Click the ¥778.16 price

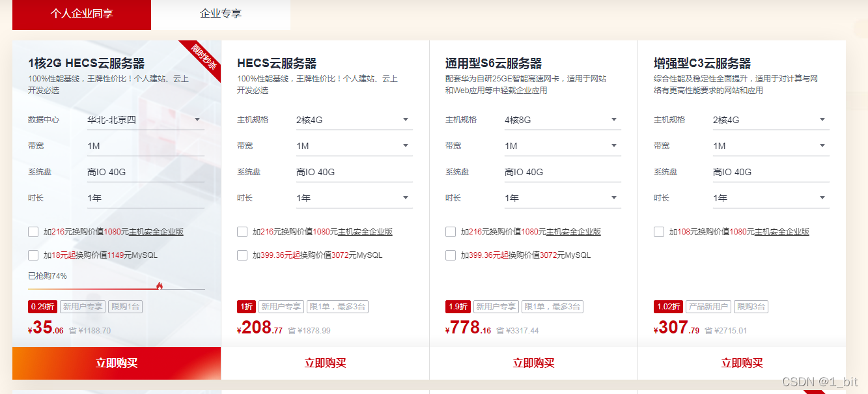(x=468, y=328)
